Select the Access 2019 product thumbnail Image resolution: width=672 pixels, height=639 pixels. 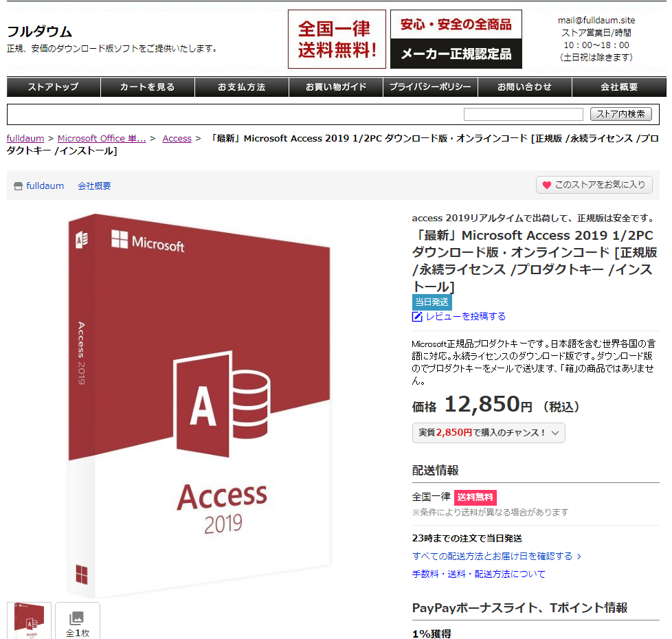pyautogui.click(x=29, y=620)
